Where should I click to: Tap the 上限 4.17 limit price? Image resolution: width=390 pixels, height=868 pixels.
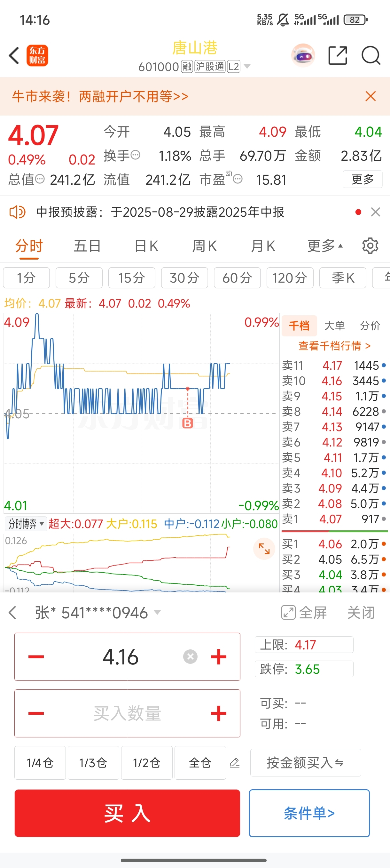304,645
